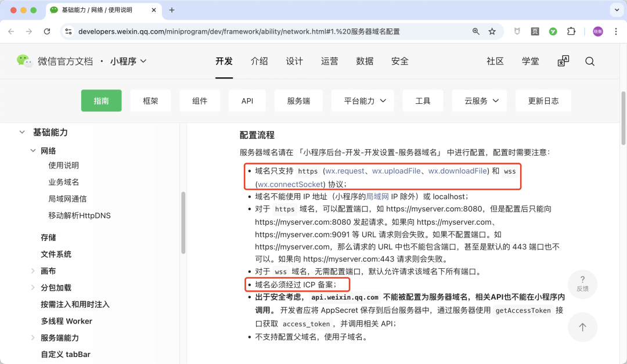Click the back-to-top arrow button

pyautogui.click(x=583, y=327)
